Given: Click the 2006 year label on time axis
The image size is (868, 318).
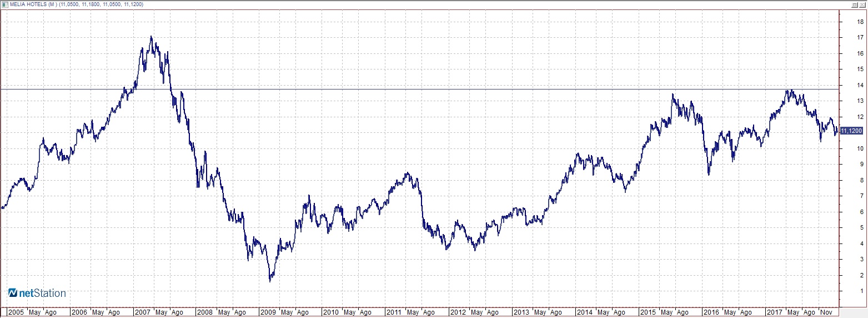Looking at the screenshot, I should [x=79, y=312].
